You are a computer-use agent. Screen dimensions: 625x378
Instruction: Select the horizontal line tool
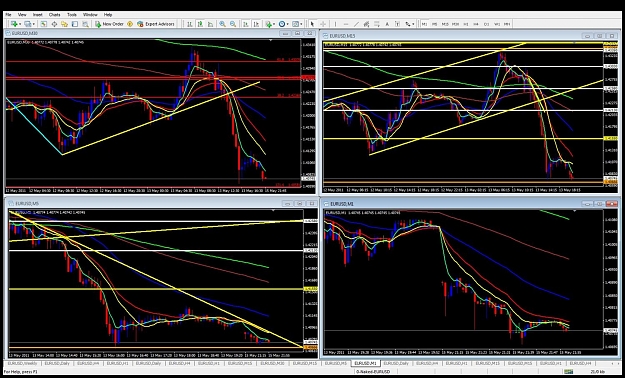tap(346, 24)
